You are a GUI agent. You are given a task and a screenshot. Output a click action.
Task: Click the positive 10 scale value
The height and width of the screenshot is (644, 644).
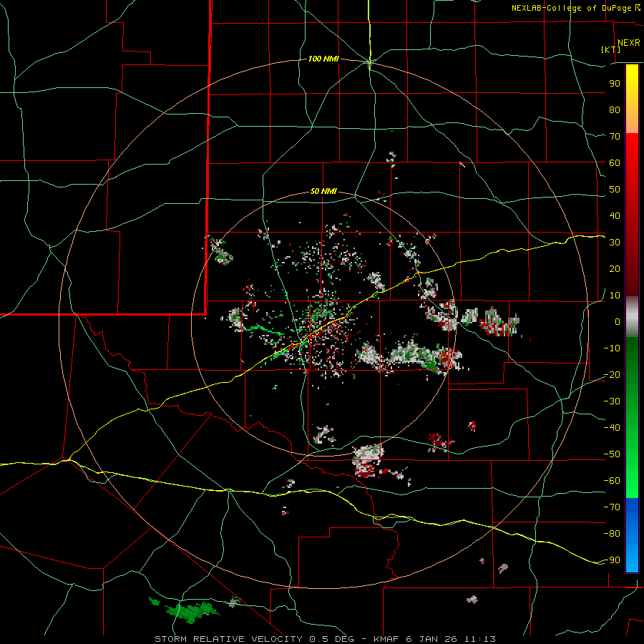615,296
